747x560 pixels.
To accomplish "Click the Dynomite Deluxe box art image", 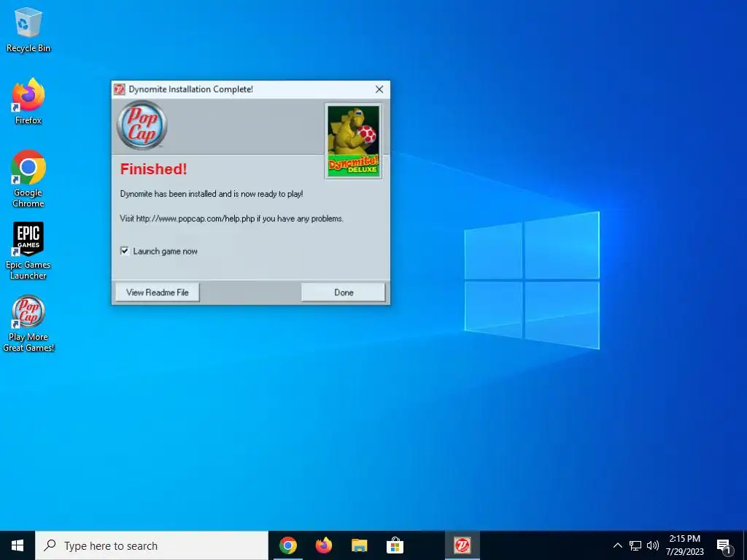I will (x=353, y=141).
